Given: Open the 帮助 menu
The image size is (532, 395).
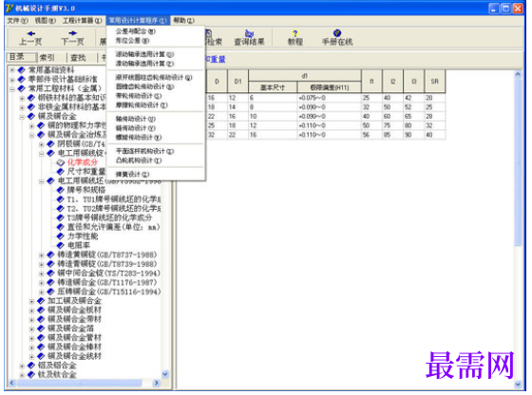Looking at the screenshot, I should coord(184,21).
